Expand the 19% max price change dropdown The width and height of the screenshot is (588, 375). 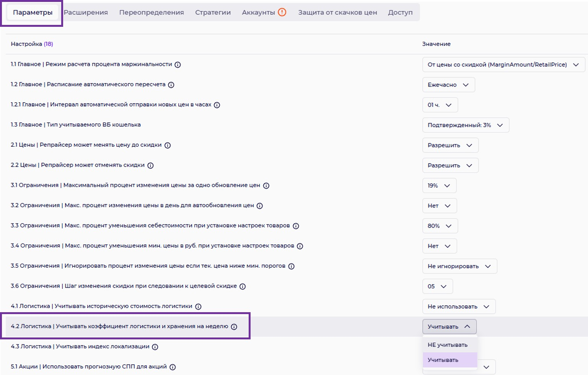click(439, 186)
